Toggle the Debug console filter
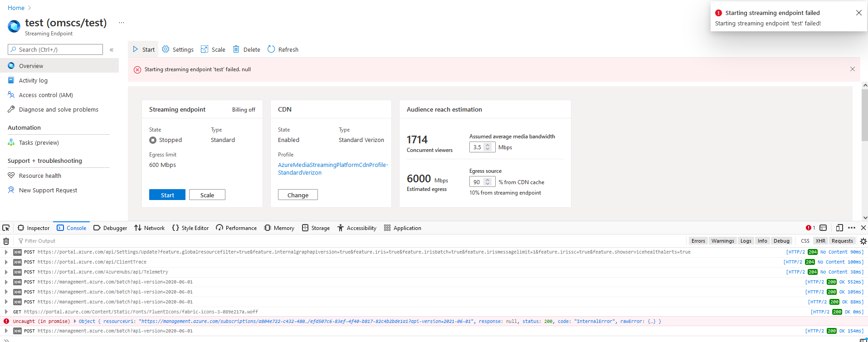The width and height of the screenshot is (868, 342). 781,241
